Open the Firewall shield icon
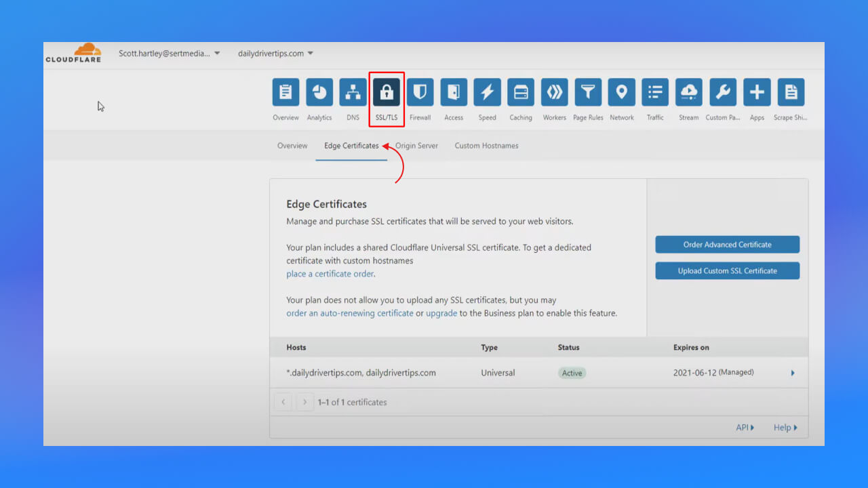 pyautogui.click(x=420, y=92)
